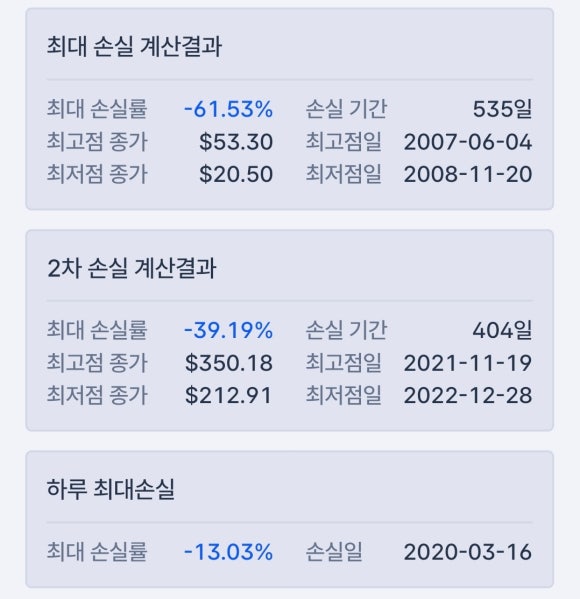The width and height of the screenshot is (580, 599).
Task: Click the 최저점 종가 label in first card
Action: point(97,174)
